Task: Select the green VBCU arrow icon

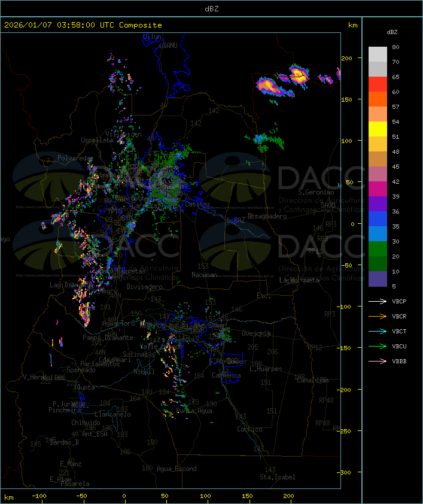Action: (378, 346)
